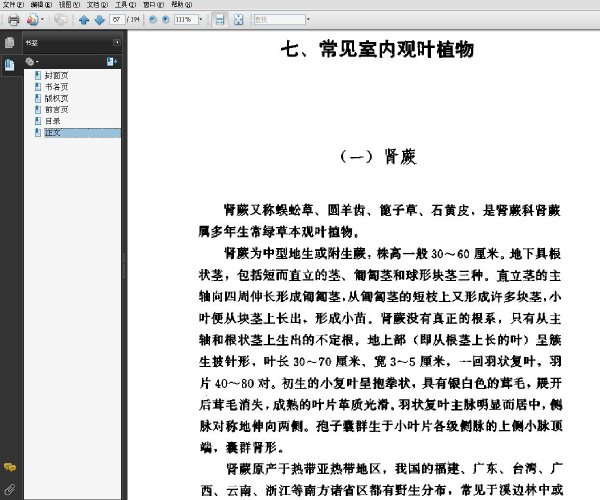Click the navigation pane splitter handle

pyautogui.click(x=124, y=265)
